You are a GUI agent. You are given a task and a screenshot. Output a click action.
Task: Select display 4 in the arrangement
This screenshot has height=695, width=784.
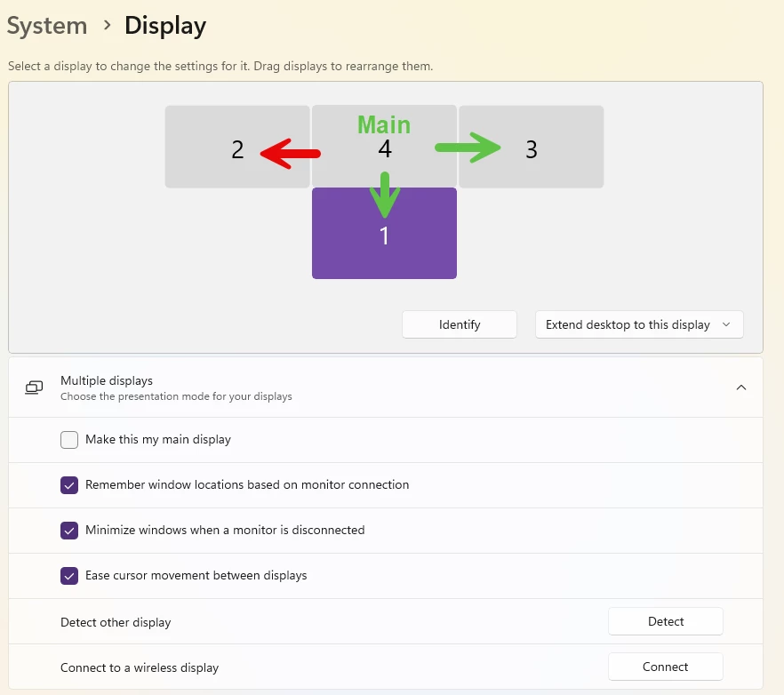click(384, 147)
